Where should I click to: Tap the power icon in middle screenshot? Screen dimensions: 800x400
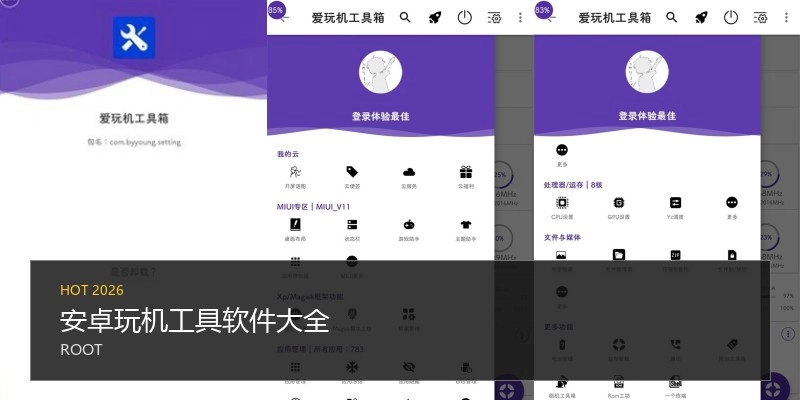pos(464,18)
